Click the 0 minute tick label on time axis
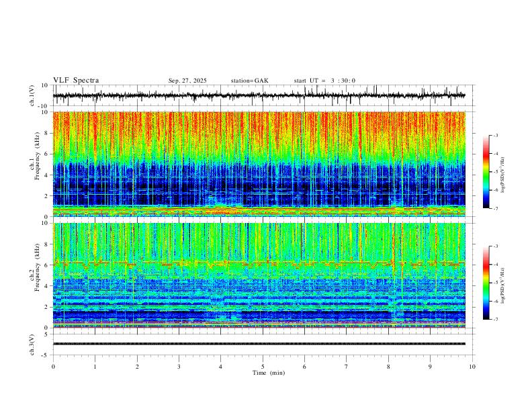This screenshot has width=532, height=411. (53, 367)
